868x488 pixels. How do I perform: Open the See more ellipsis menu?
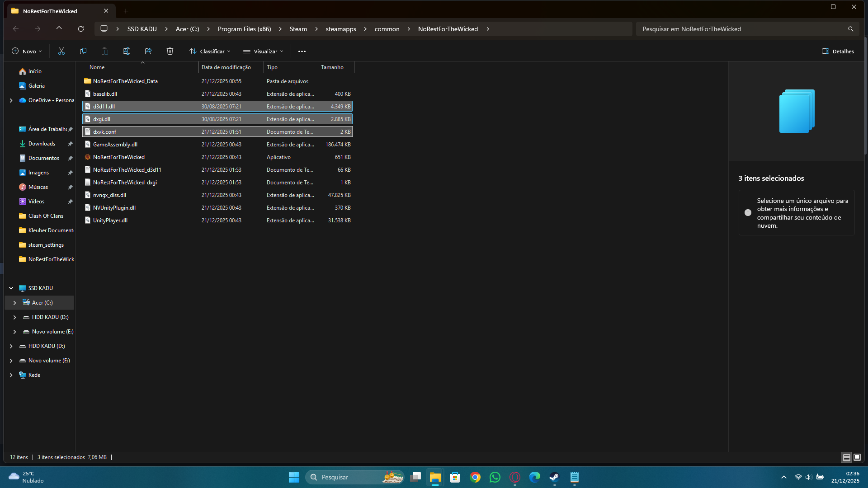coord(302,51)
